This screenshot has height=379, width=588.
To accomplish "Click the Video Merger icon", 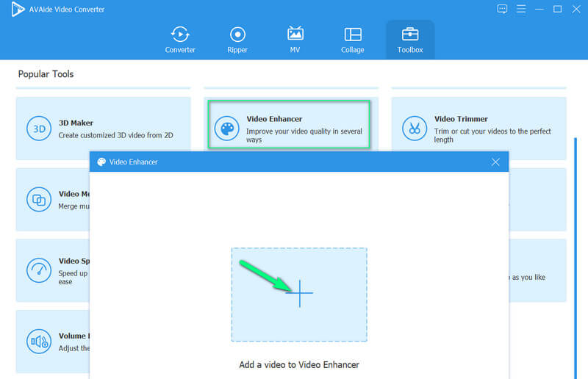I will click(x=39, y=200).
